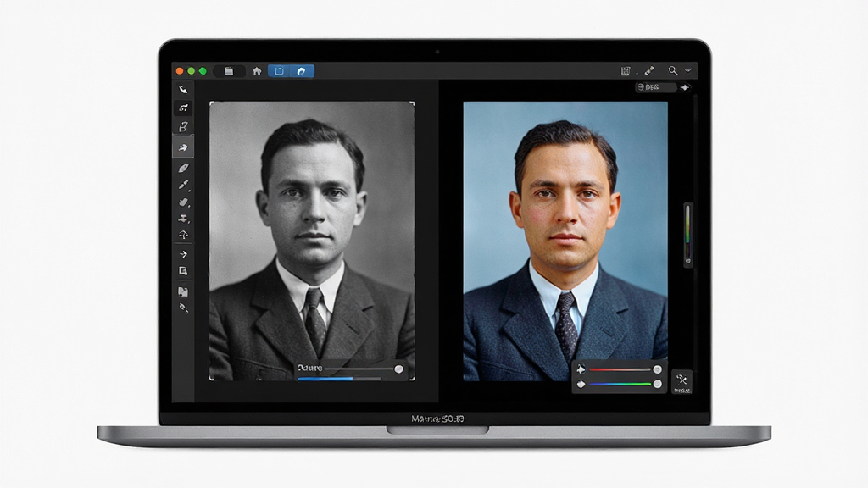The image size is (868, 488).
Task: Click the right-pointing arrow icon in left sidebar
Action: pyautogui.click(x=183, y=254)
